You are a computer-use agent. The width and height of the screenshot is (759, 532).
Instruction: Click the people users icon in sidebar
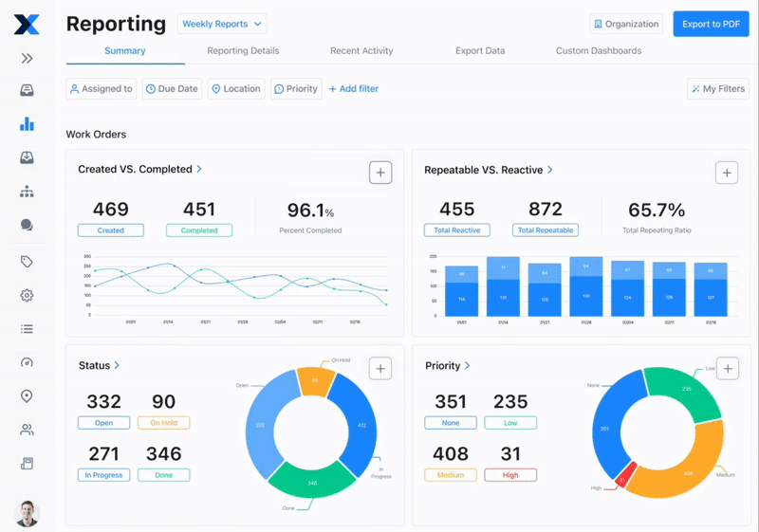coord(27,430)
